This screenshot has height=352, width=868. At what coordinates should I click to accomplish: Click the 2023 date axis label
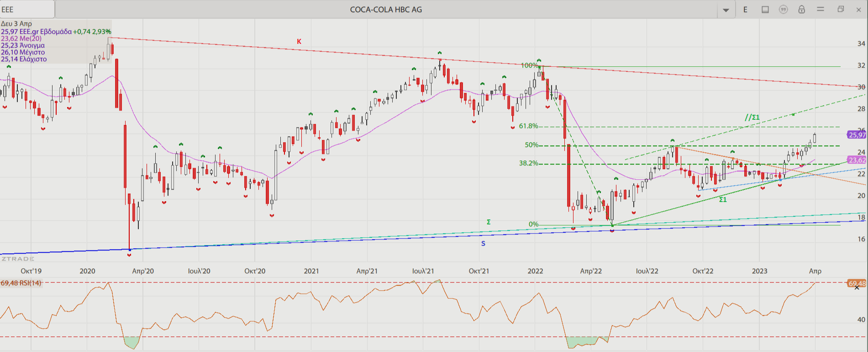pos(760,271)
